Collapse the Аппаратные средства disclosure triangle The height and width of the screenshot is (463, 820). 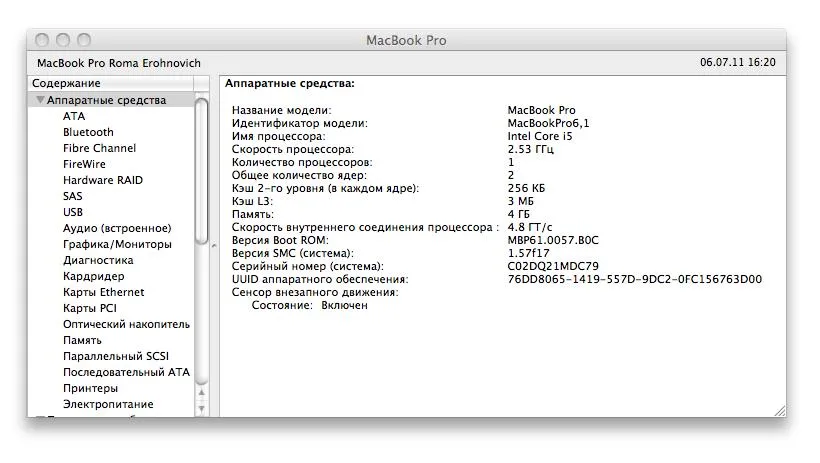[x=40, y=100]
